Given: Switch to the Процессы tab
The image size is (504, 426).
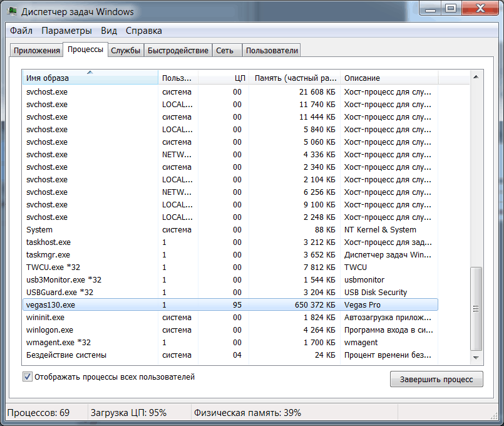Looking at the screenshot, I should (x=86, y=49).
